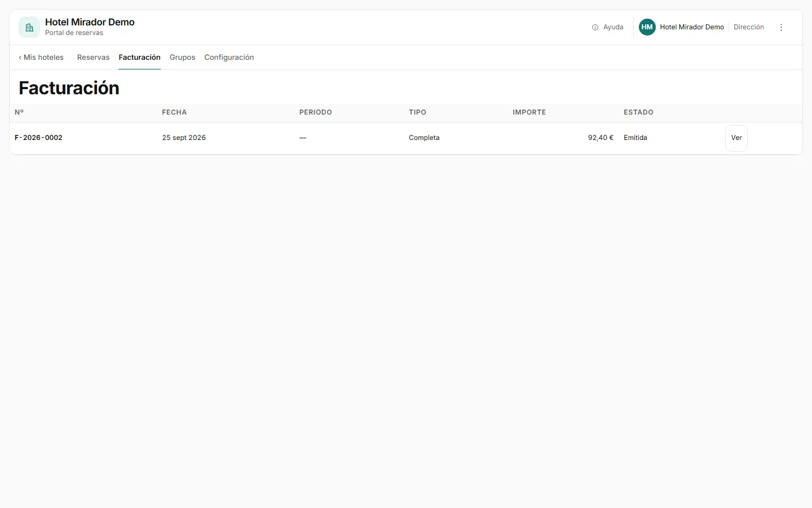
Task: Click the IMPORTE column header
Action: 529,112
